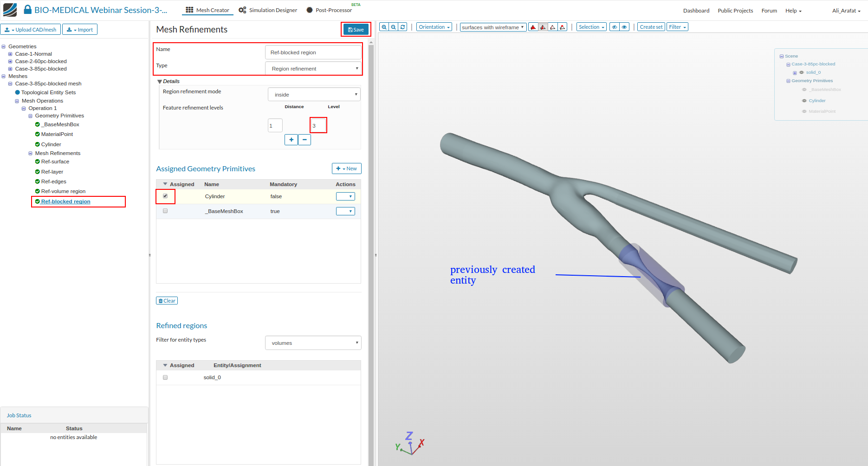Image resolution: width=868 pixels, height=466 pixels.
Task: Toggle Cylinder visibility in scene tree
Action: click(804, 101)
